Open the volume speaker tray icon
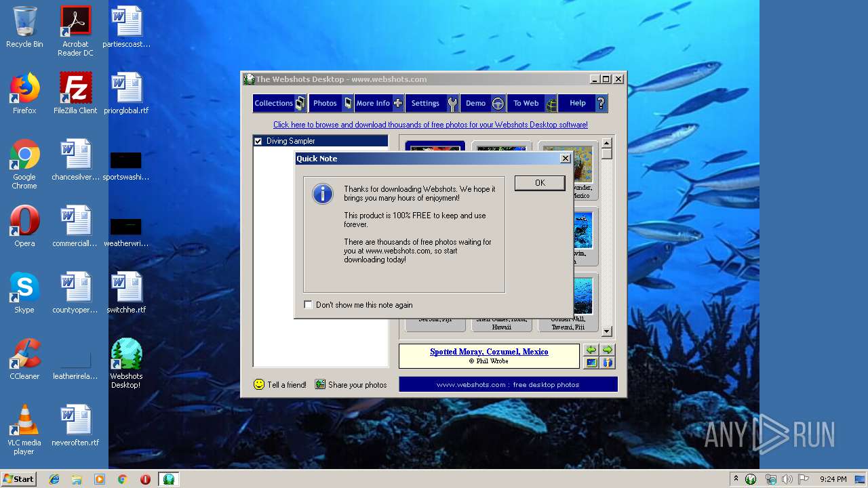Viewport: 868px width, 488px height. (787, 479)
